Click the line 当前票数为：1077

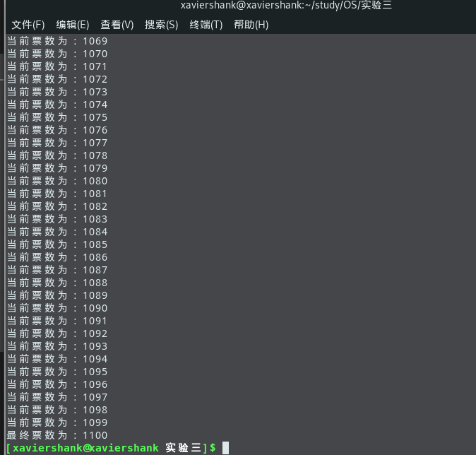[x=57, y=143]
